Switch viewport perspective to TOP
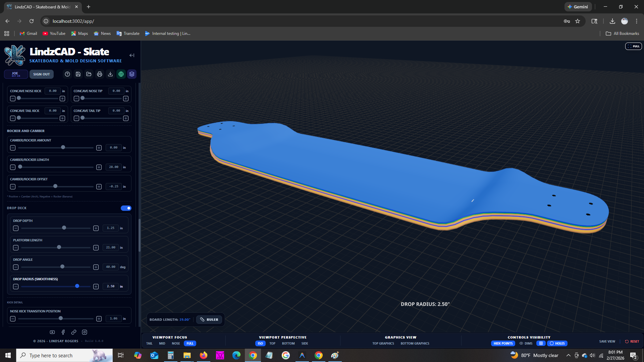The height and width of the screenshot is (362, 644). [x=272, y=343]
